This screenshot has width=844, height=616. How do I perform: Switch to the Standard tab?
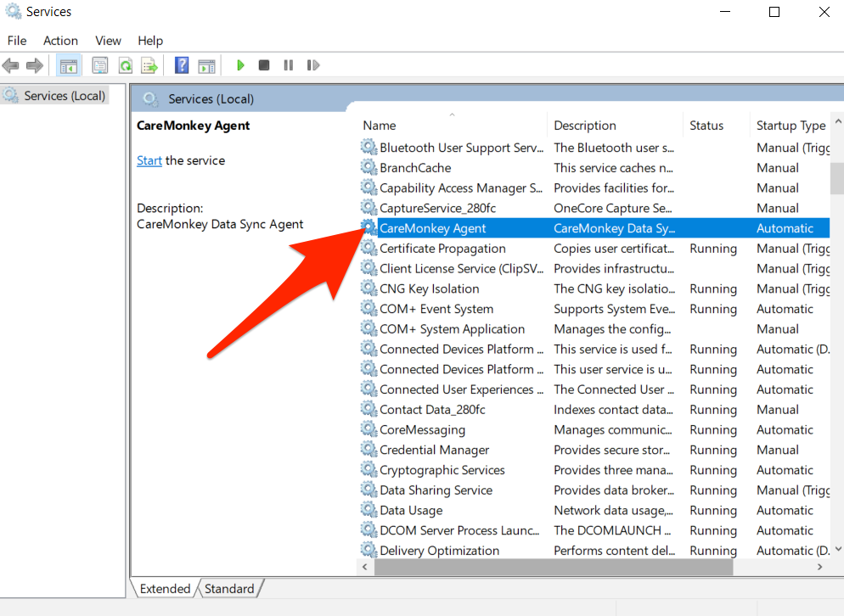click(x=229, y=589)
